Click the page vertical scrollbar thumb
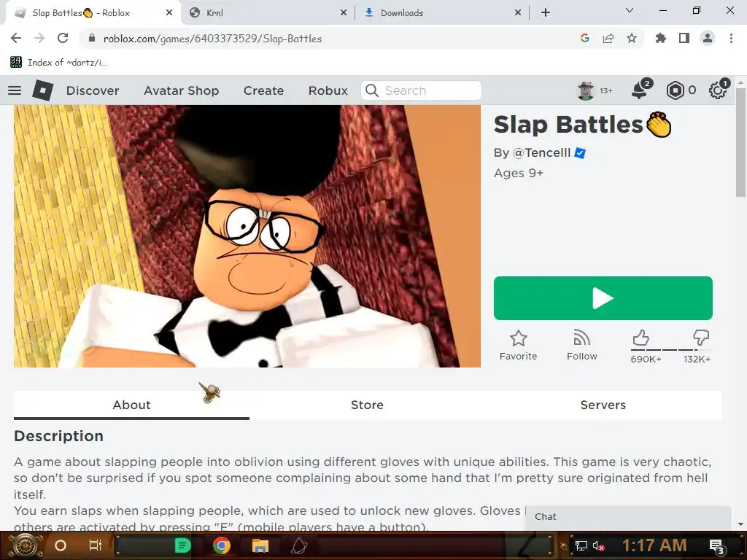Viewport: 747px width, 560px height. (x=740, y=143)
